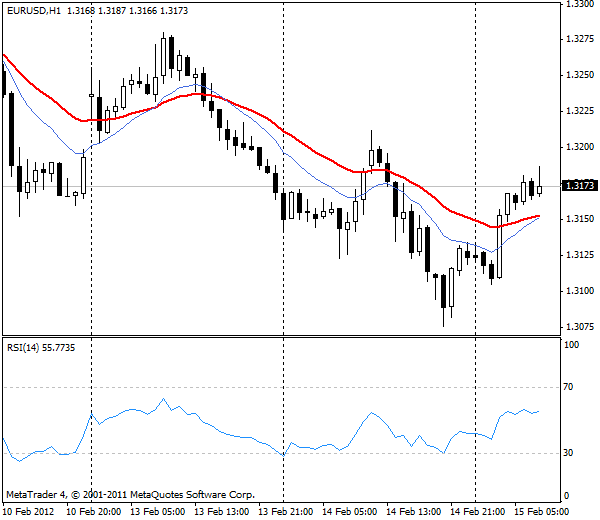Click the current price tag 1.3173
This screenshot has height=520, width=600.
pos(580,186)
